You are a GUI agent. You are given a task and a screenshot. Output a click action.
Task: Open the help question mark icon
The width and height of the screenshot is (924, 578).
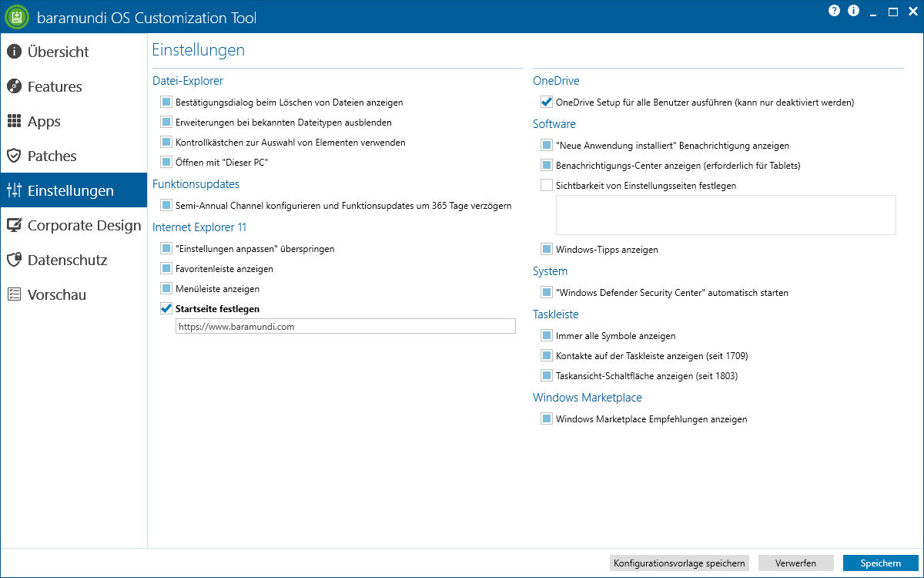[x=835, y=11]
